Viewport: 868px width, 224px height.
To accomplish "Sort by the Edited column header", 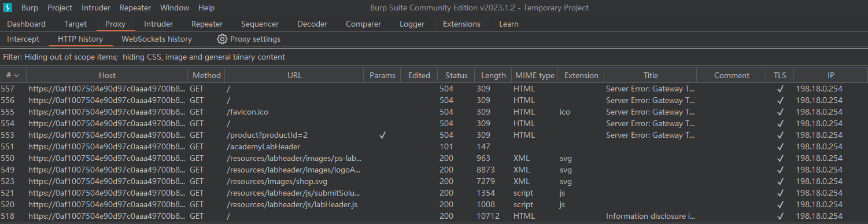I will click(x=419, y=75).
